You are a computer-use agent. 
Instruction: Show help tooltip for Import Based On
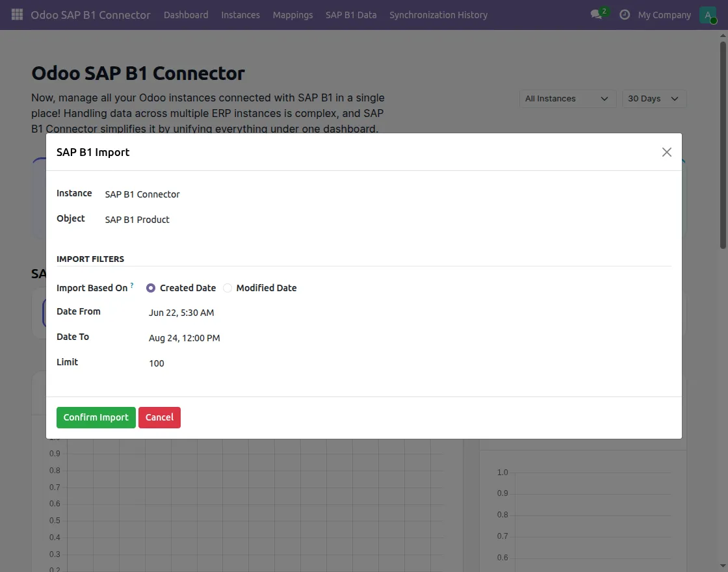click(132, 285)
